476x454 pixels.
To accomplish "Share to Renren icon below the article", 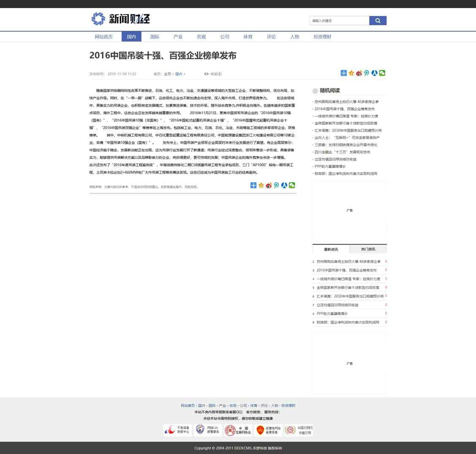I will 284,185.
